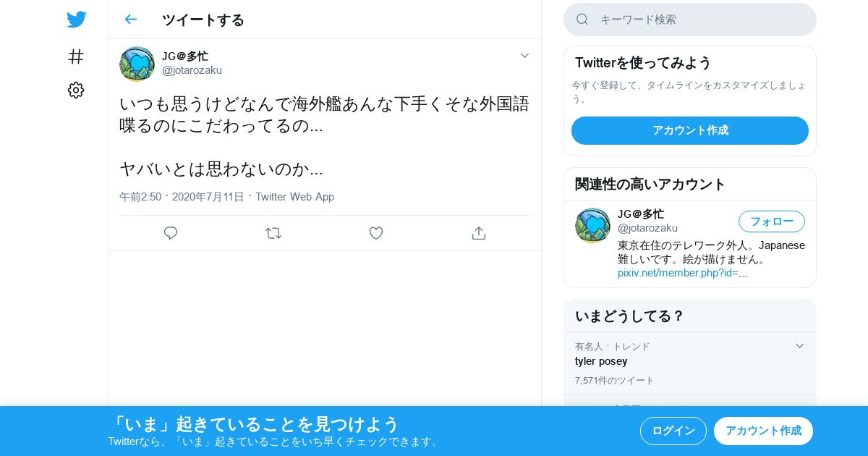Image resolution: width=868 pixels, height=456 pixels.
Task: Open the @jotarozaku handle in the tweet header
Action: pyautogui.click(x=192, y=70)
